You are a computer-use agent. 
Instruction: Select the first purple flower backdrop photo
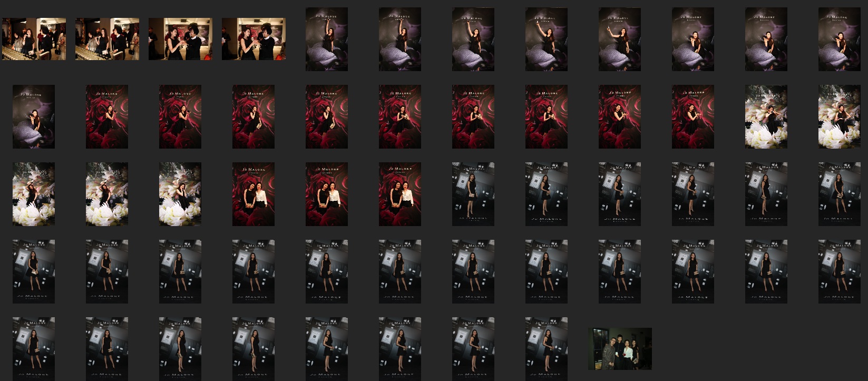(x=327, y=39)
